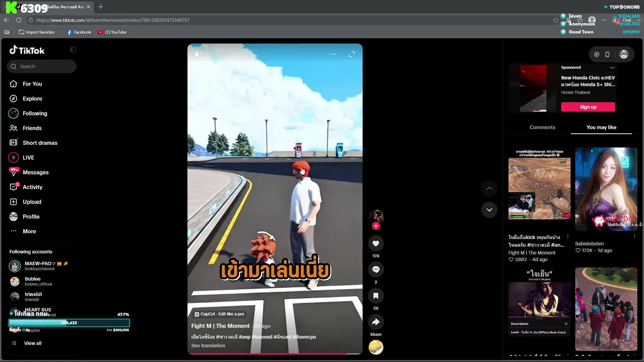Screen dimensions: 644x362
Task: Unmute the video with speaker icon
Action: [198, 54]
